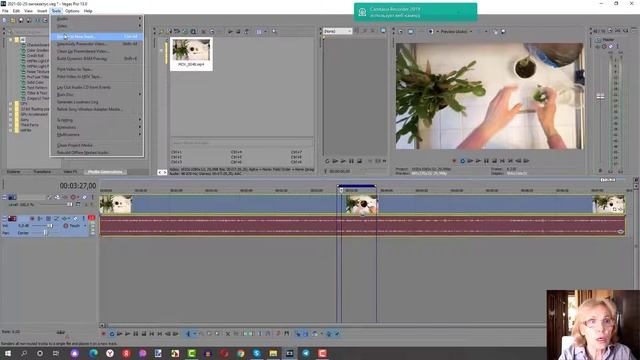Jump to project end in timeline transport
640x360 pixels.
pyautogui.click(x=160, y=333)
